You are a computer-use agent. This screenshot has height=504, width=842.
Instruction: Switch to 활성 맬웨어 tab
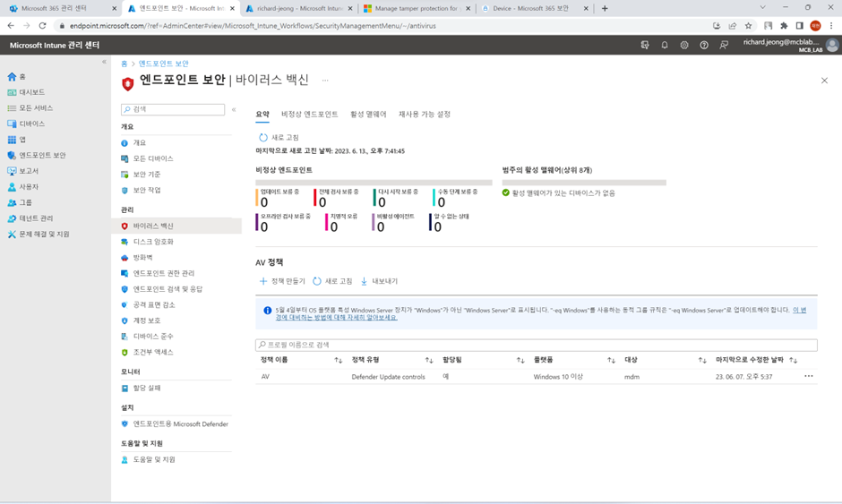368,115
